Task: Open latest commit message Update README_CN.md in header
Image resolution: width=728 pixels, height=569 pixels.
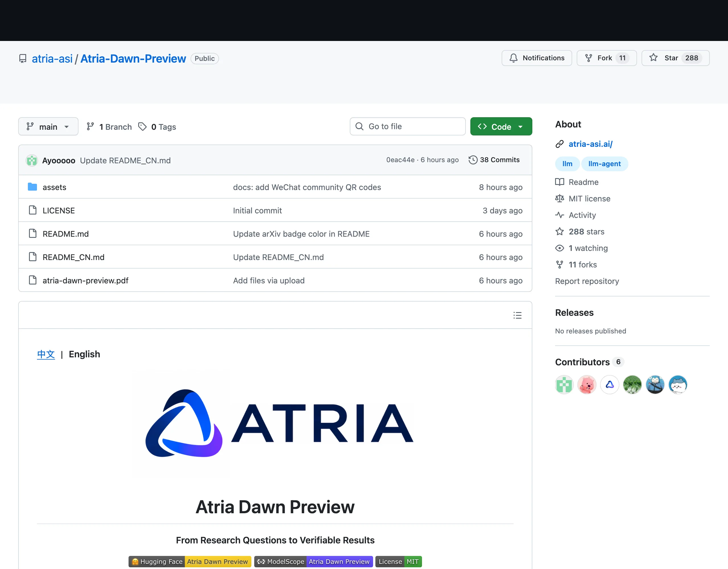Action: (125, 160)
